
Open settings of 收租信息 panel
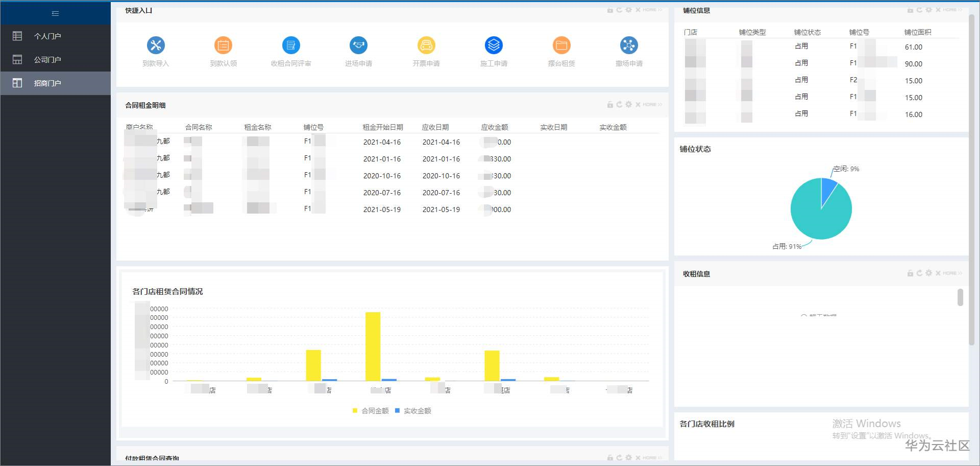928,273
